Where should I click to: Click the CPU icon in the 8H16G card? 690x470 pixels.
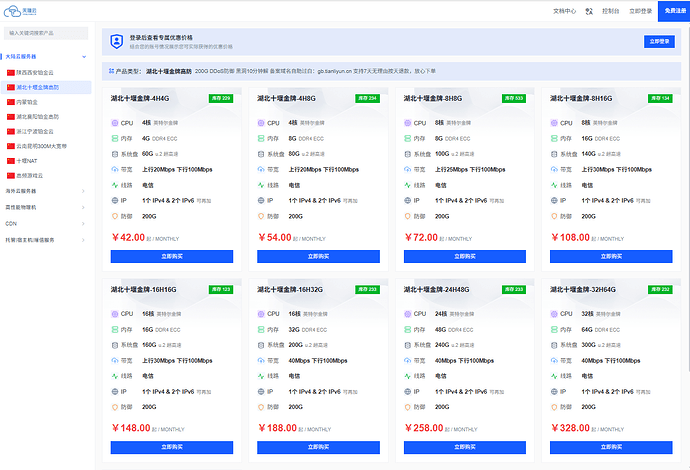(554, 123)
